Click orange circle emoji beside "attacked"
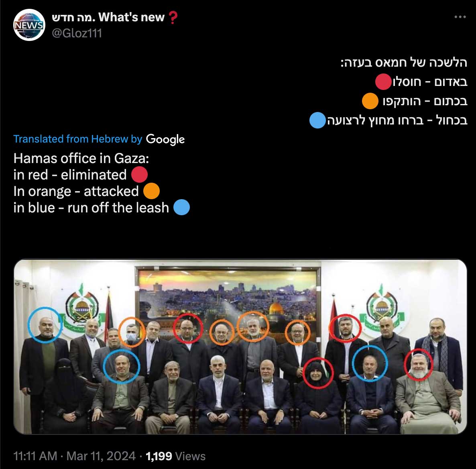This screenshot has height=469, width=476. click(151, 191)
